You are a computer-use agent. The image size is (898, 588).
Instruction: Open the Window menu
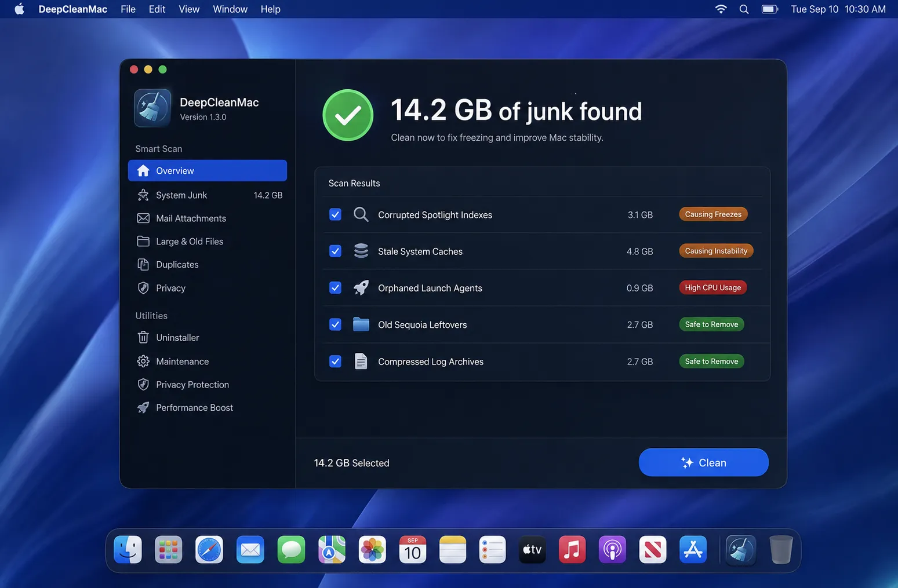pos(230,9)
